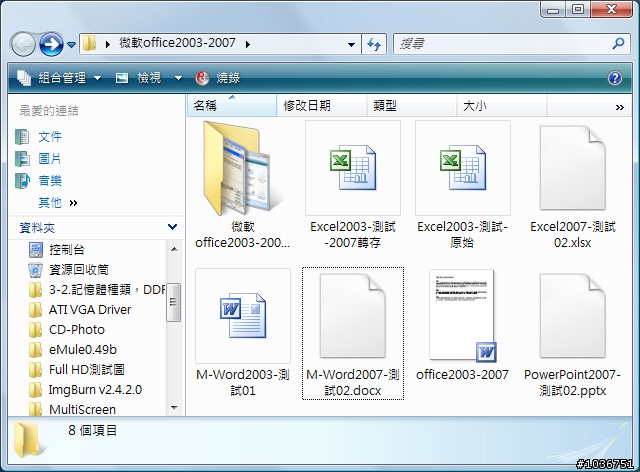Expand the arrow after 微軟office2003-2007 breadcrumb
Viewport: 640px width, 472px height.
(248, 44)
